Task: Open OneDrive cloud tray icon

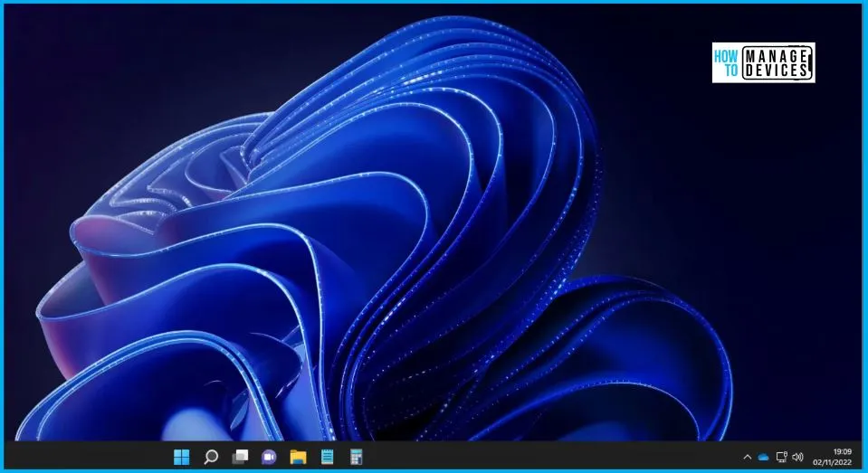Action: pos(763,457)
